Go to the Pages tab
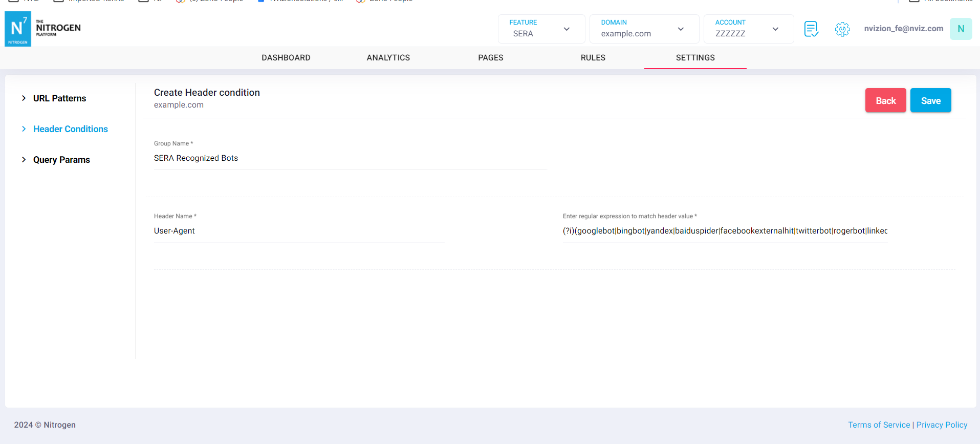 click(x=490, y=58)
